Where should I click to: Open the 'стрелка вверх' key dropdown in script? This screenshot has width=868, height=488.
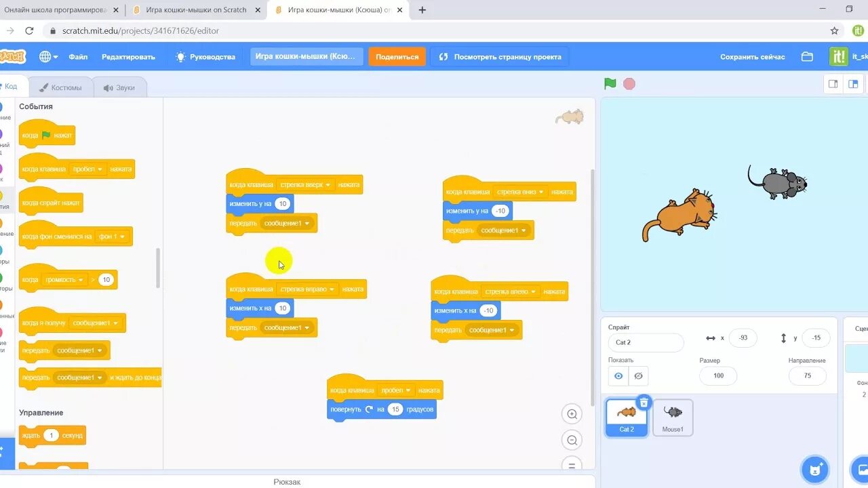(305, 184)
